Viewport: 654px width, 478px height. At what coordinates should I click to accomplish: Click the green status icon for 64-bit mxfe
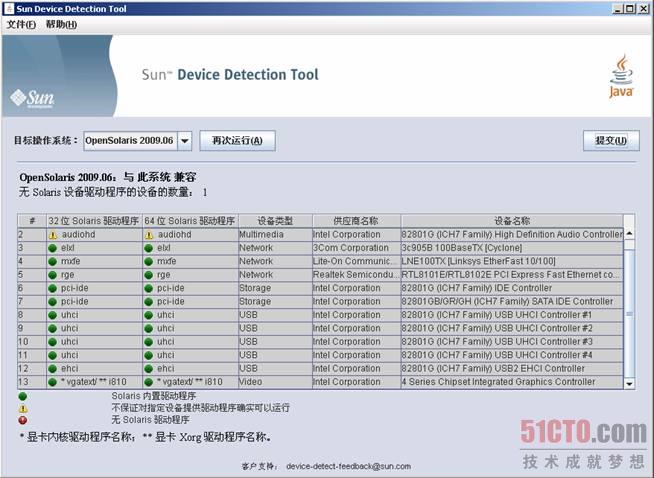tap(148, 262)
